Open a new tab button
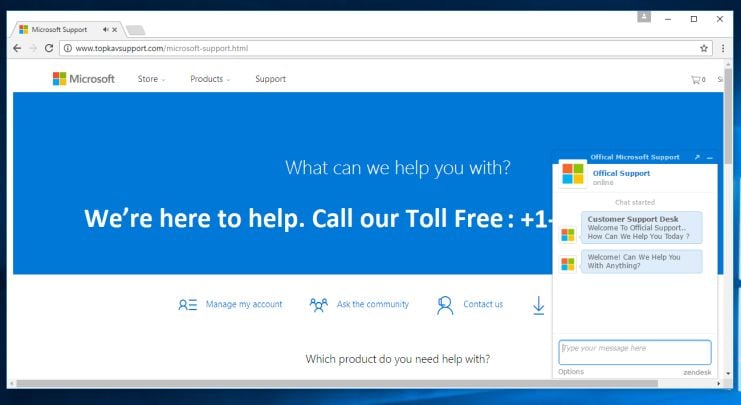This screenshot has height=405, width=741. [x=136, y=30]
